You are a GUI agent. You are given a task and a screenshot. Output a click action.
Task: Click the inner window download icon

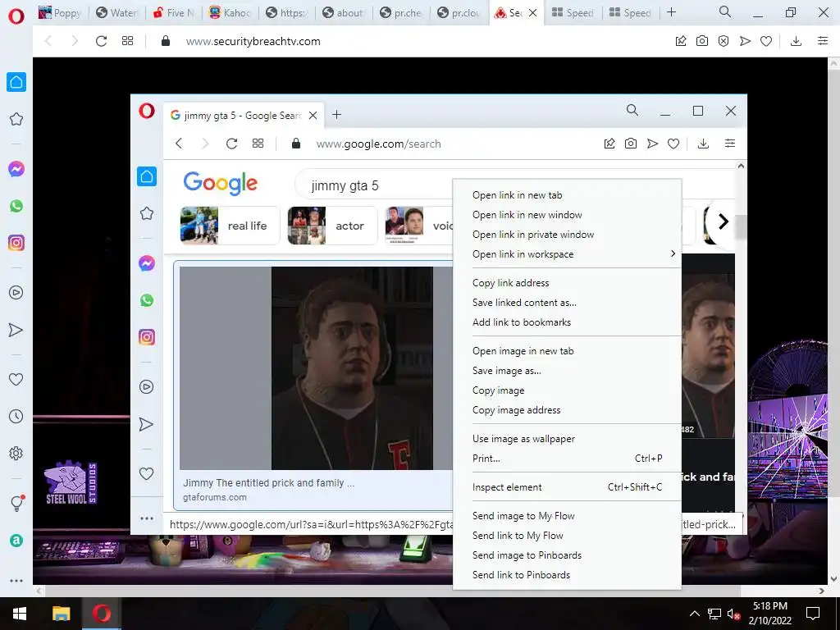pyautogui.click(x=703, y=144)
